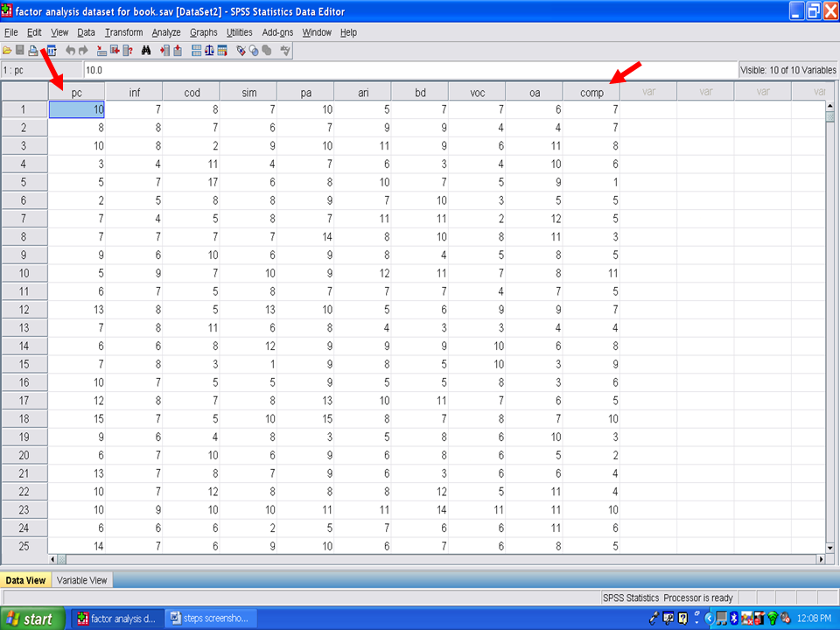Select the comp column header
840x630 pixels.
(591, 92)
